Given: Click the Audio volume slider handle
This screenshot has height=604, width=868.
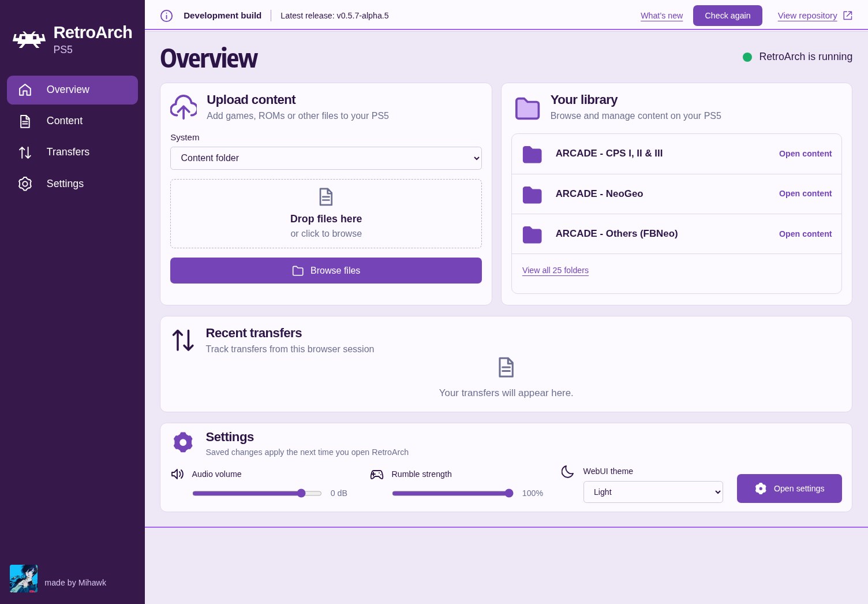Looking at the screenshot, I should click(x=301, y=493).
